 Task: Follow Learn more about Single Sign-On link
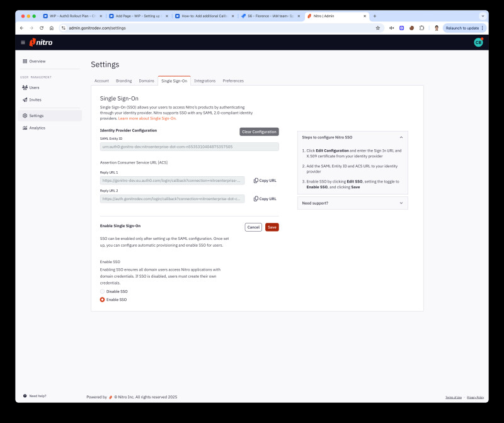[147, 118]
